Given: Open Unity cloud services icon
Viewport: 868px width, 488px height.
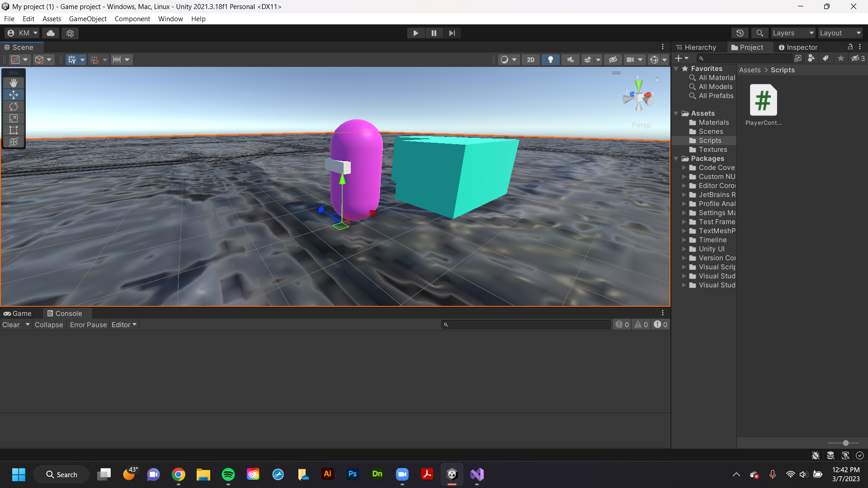Looking at the screenshot, I should click(x=51, y=33).
